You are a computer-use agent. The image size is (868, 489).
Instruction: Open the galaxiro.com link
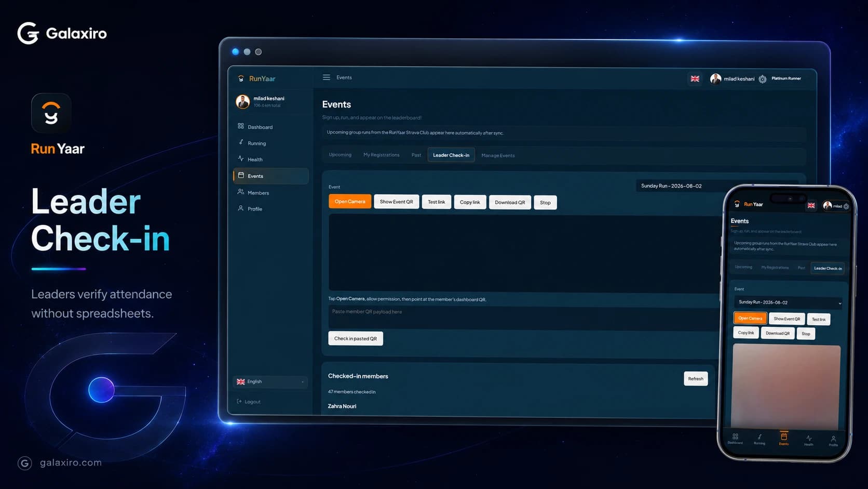click(x=71, y=462)
